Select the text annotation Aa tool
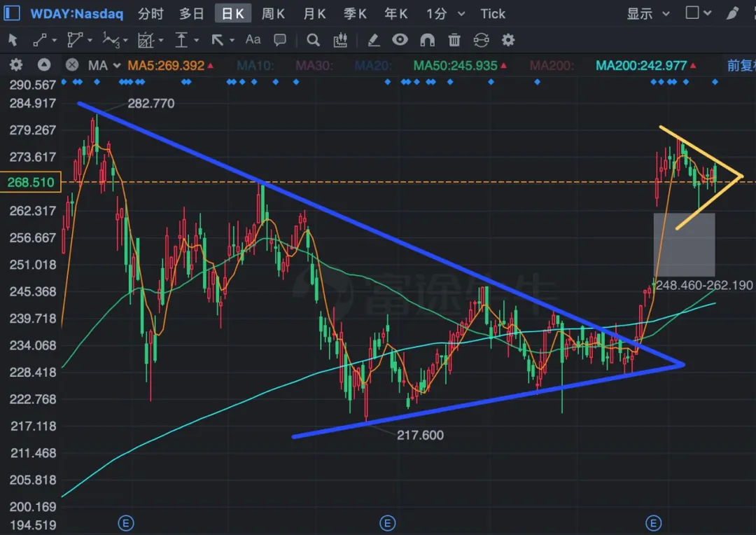 coord(253,39)
